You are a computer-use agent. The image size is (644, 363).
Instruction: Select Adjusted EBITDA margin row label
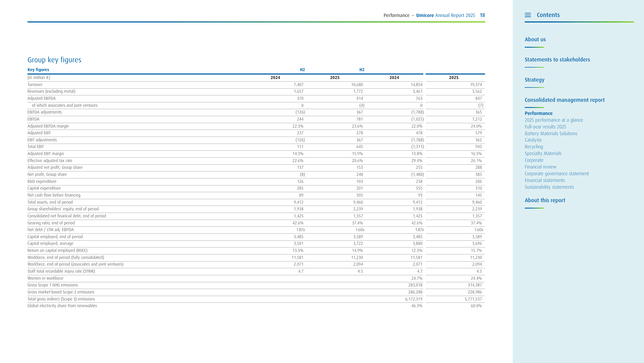click(x=48, y=126)
